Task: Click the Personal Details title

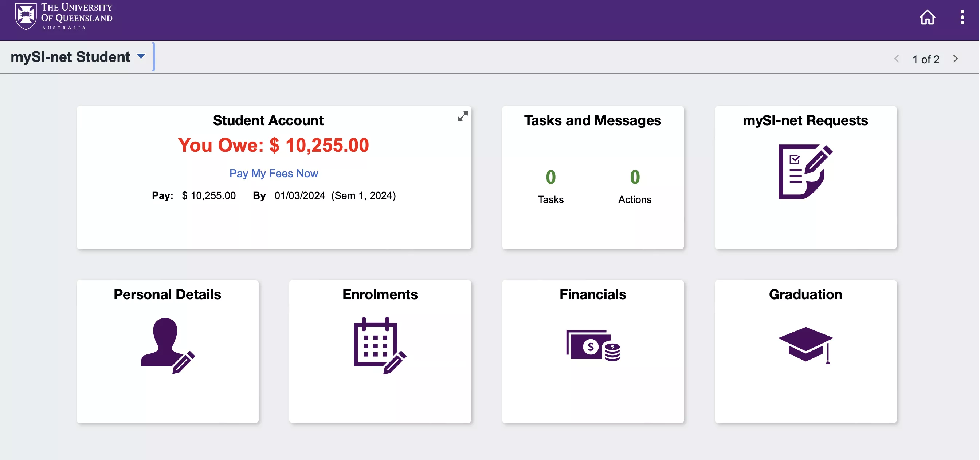Action: pyautogui.click(x=167, y=295)
